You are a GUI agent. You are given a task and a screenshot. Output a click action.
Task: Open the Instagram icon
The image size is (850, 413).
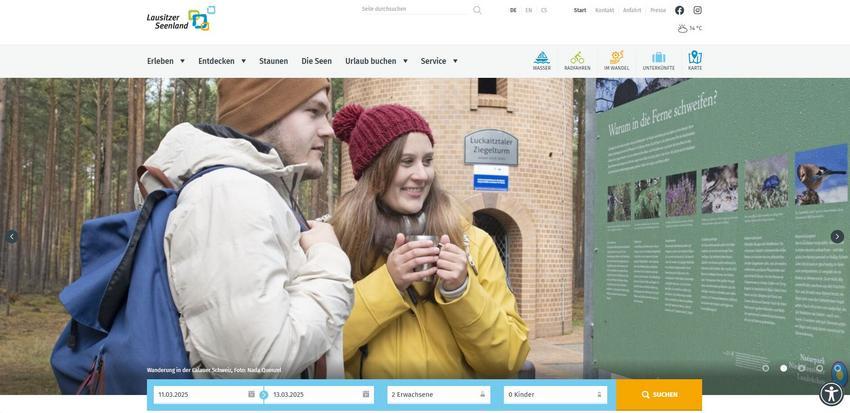[698, 10]
